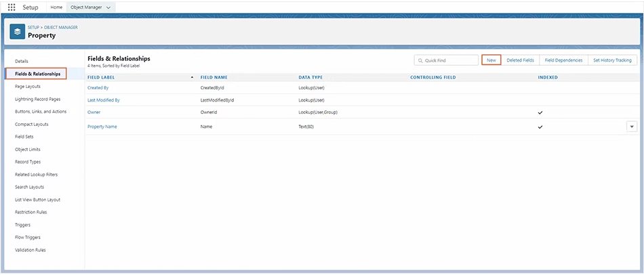Open Compact Layouts in the sidebar
The image size is (644, 275).
[x=32, y=125]
